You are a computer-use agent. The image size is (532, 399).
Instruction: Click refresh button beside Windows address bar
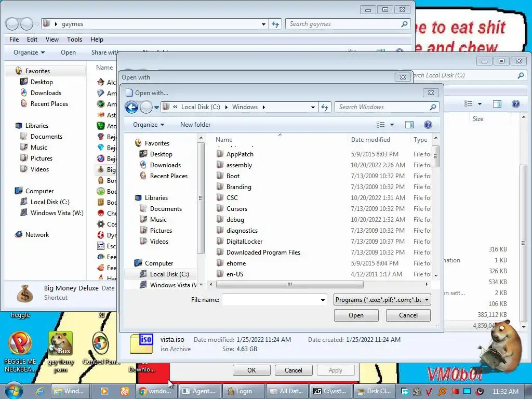(x=325, y=107)
